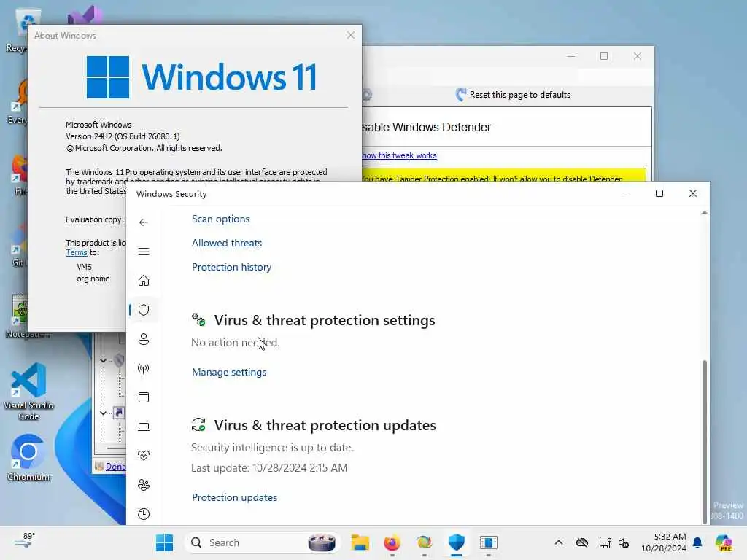Select Virus & threat protection shield icon

[144, 310]
